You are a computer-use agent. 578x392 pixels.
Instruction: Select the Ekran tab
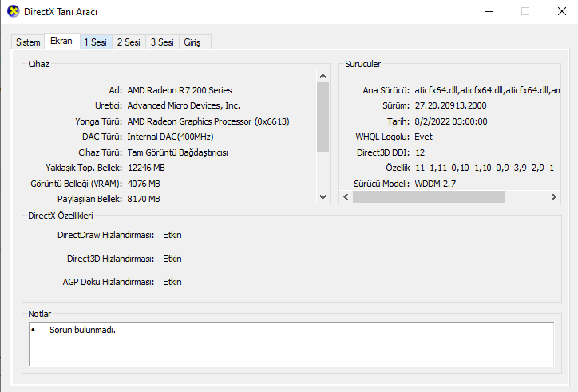[x=61, y=41]
